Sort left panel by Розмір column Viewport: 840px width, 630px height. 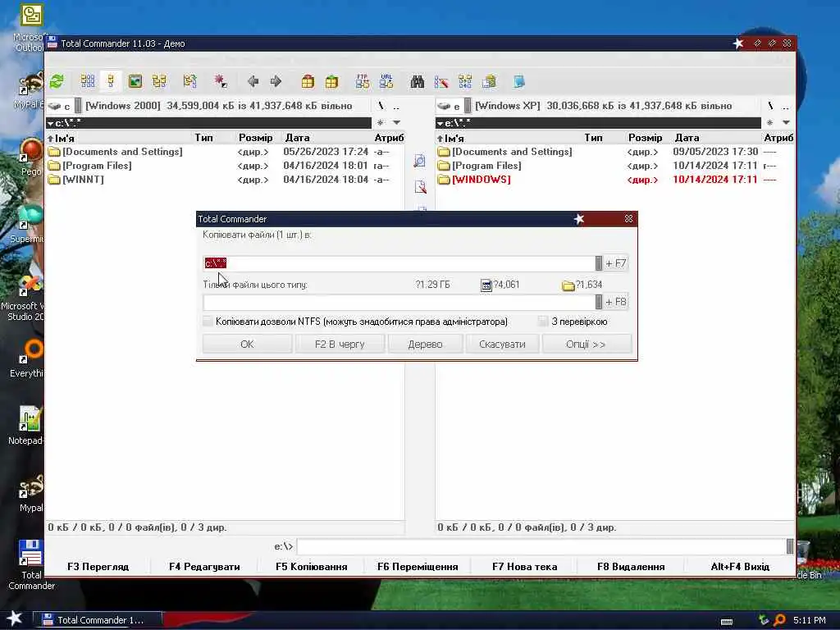coord(256,138)
